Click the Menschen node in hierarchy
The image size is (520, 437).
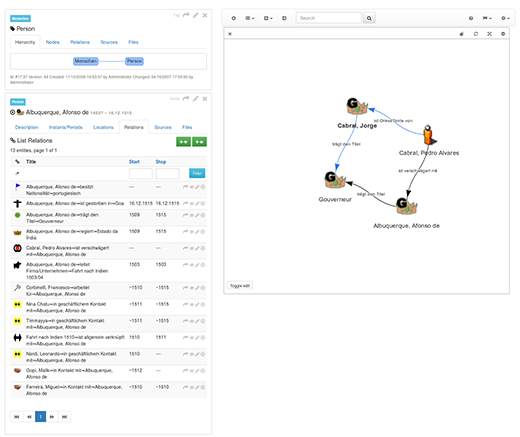point(86,61)
